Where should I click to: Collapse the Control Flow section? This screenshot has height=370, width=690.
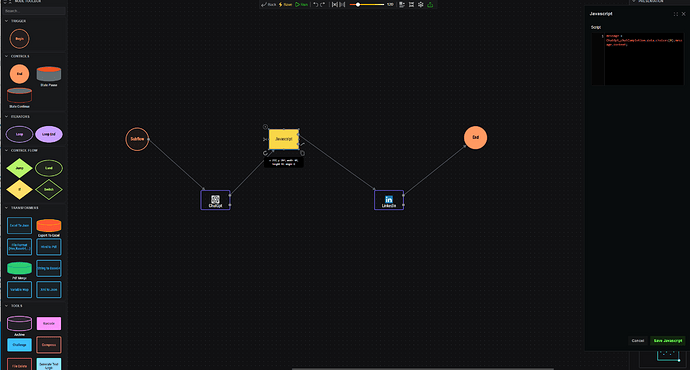tap(6, 150)
